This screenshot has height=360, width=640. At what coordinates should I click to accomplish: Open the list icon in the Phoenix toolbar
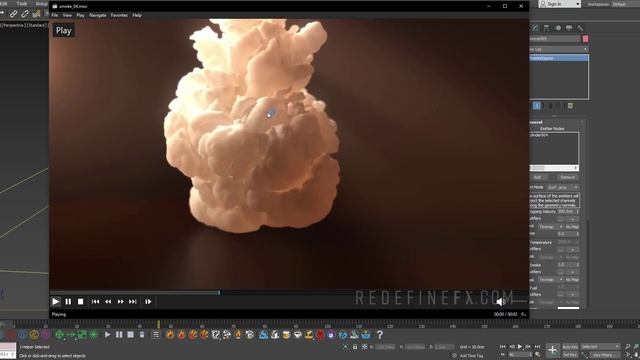pos(156,335)
